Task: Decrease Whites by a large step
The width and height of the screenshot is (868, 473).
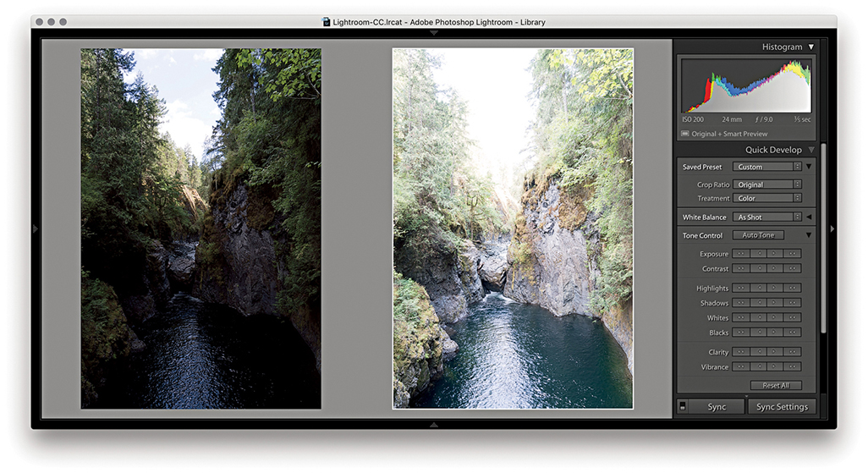Action: [741, 318]
